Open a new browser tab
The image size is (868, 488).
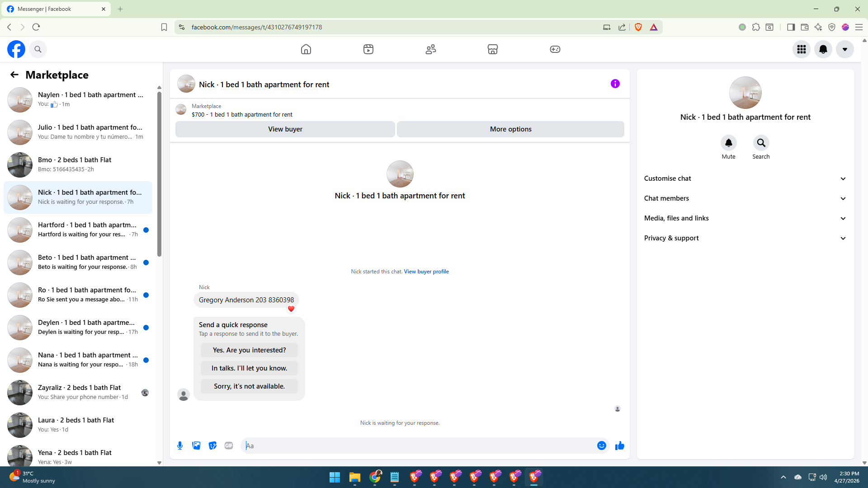coord(120,9)
